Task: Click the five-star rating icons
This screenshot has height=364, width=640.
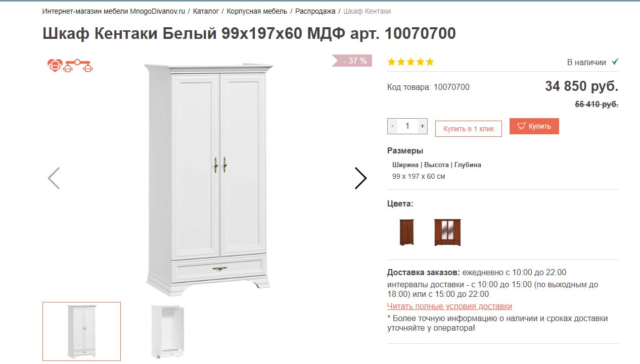Action: (x=410, y=62)
